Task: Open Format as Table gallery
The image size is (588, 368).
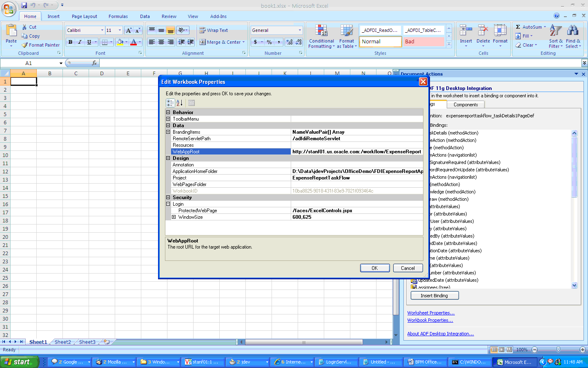Action: click(x=347, y=36)
